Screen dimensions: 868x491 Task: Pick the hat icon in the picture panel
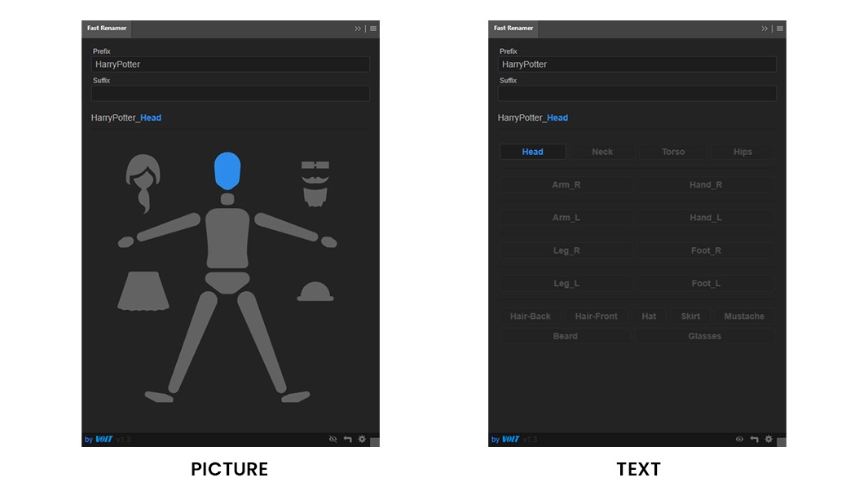click(315, 291)
